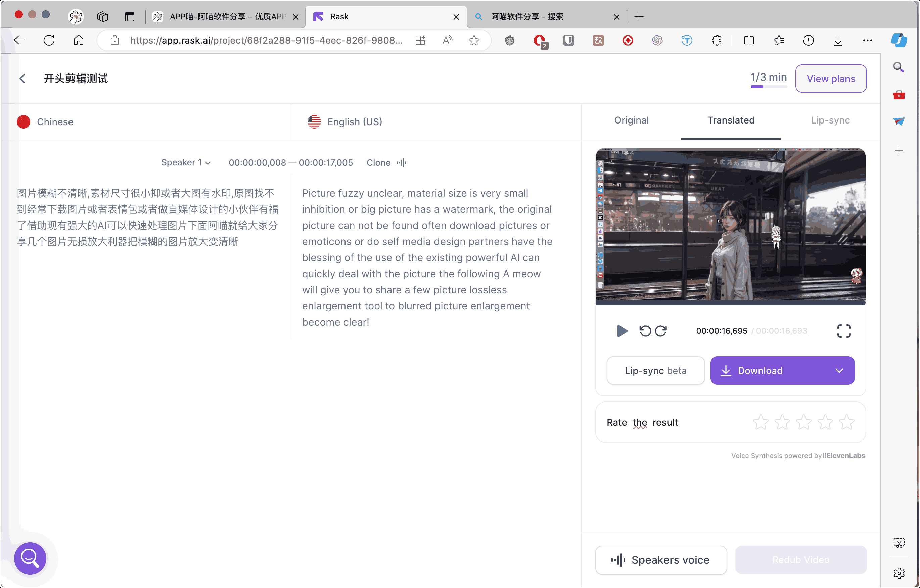Screen dimensions: 920x588
Task: Go back using the project back chevron
Action: point(22,79)
